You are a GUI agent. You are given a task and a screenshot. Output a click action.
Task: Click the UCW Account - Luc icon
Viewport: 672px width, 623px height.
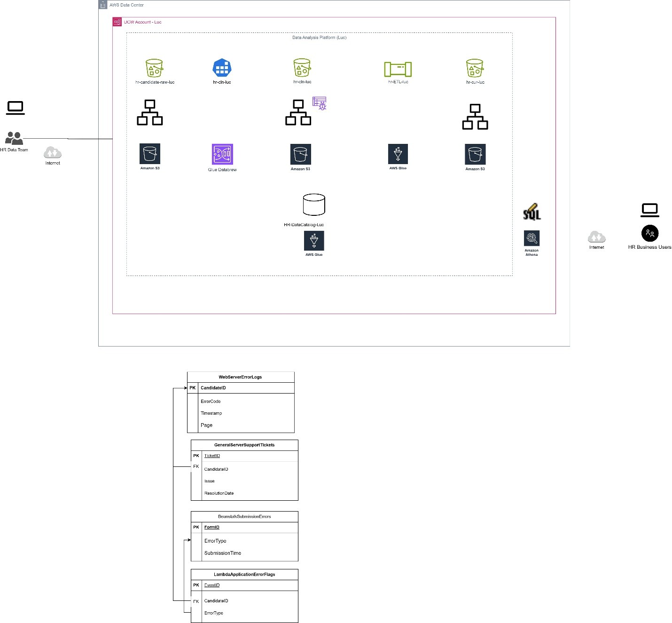[x=117, y=22]
